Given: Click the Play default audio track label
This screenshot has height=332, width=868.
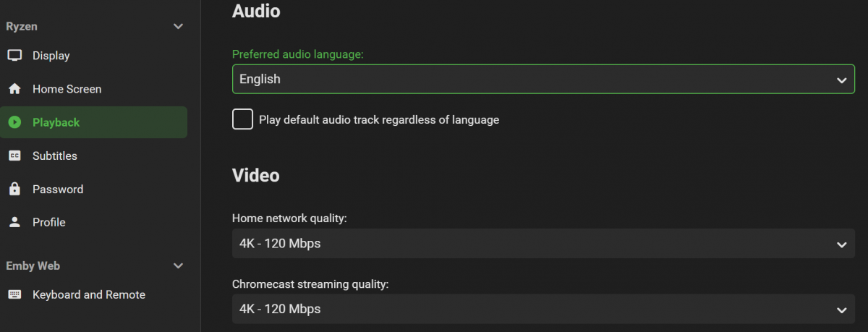Looking at the screenshot, I should coord(379,119).
